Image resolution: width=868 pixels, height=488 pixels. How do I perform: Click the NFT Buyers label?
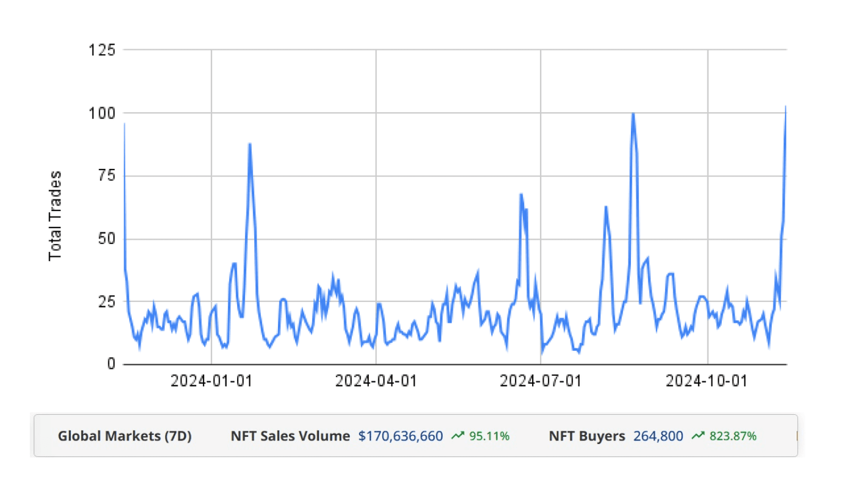coord(586,436)
